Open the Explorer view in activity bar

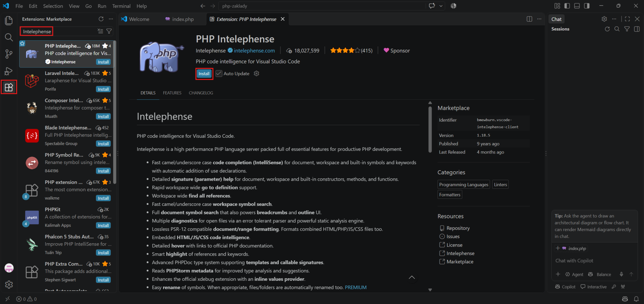click(9, 20)
